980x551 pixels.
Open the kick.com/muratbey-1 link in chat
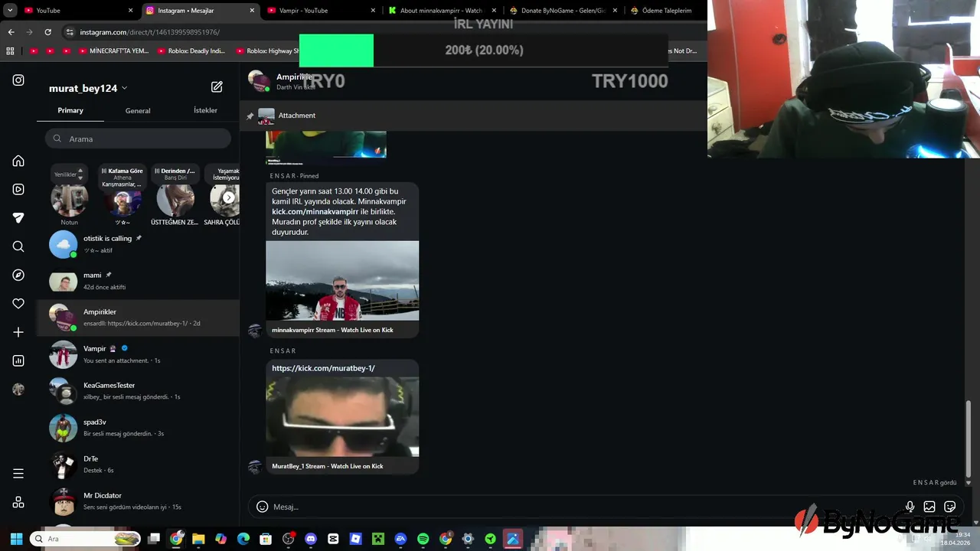pos(323,368)
